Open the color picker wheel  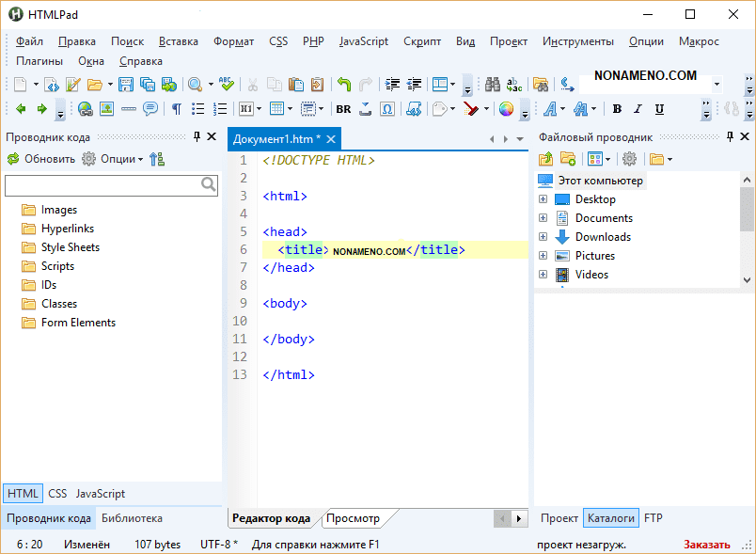506,109
